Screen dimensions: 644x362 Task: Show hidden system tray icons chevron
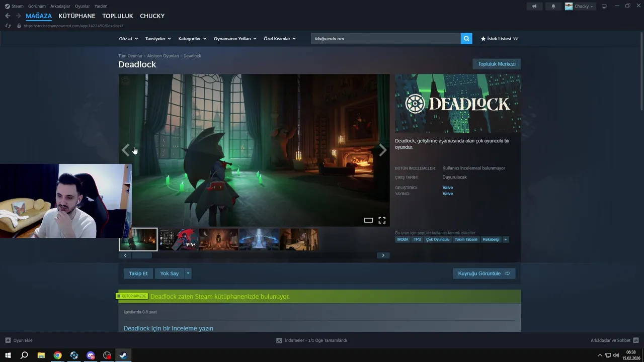click(x=600, y=355)
